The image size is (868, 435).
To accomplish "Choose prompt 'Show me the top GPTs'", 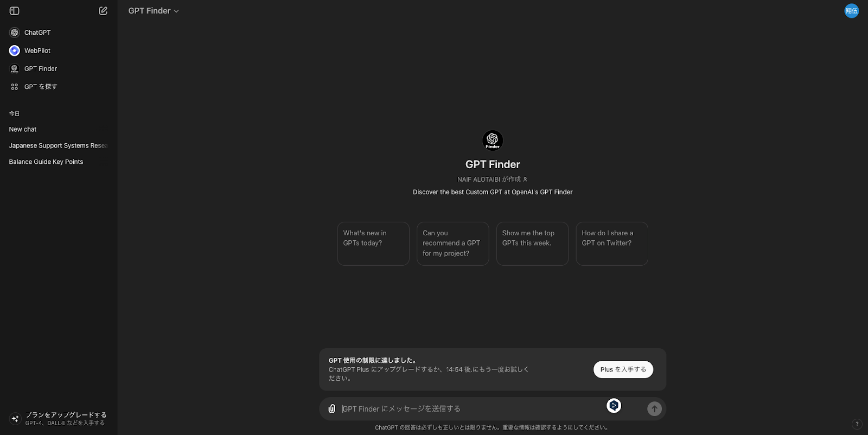I will coord(532,244).
